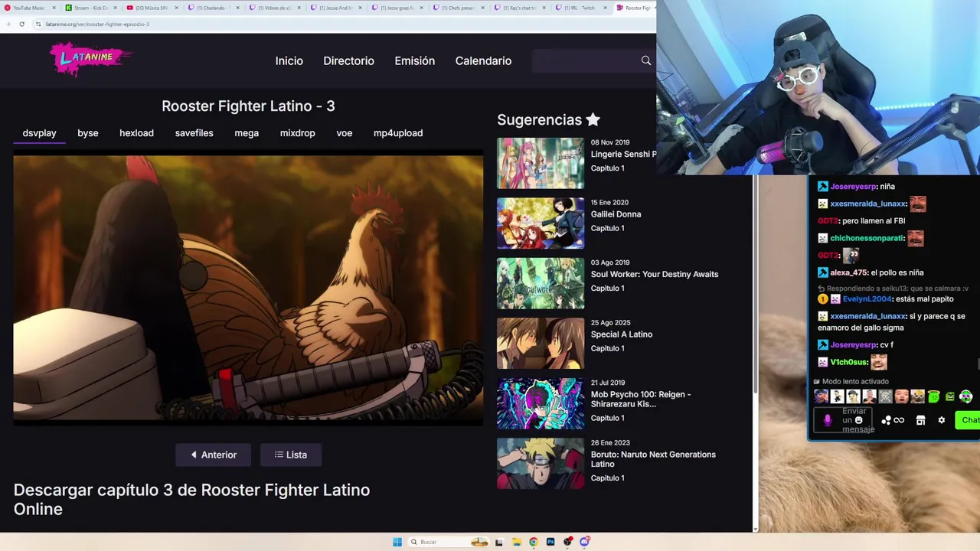Image resolution: width=980 pixels, height=551 pixels.
Task: Select the angry green square emote
Action: coord(950,396)
